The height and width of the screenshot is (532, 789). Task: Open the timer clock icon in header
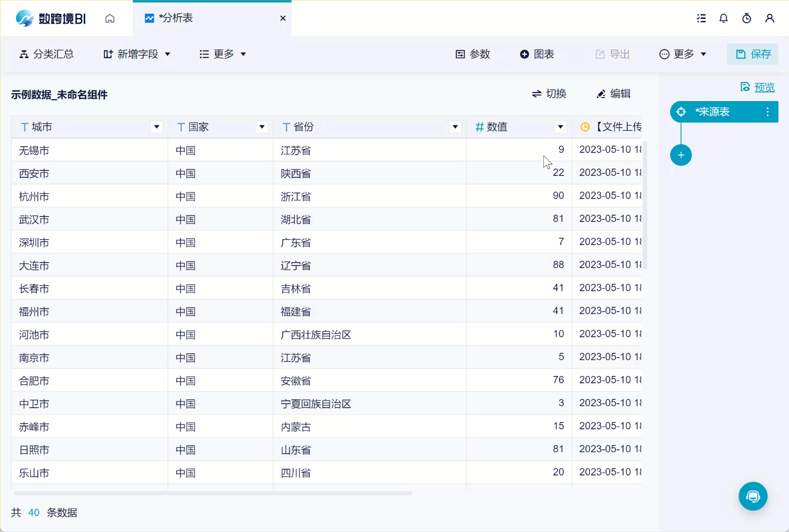(746, 18)
